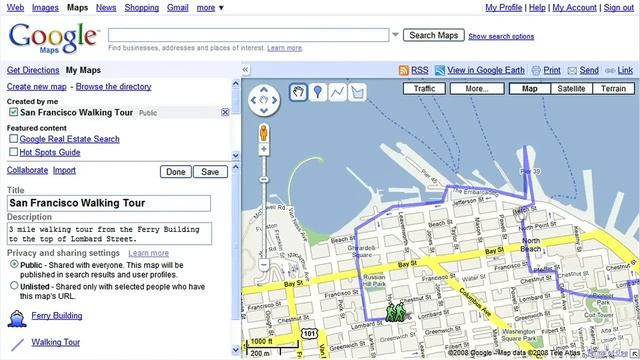Screen dimensions: 640x360
Task: Zoom in with the plus button
Action: 264,149
